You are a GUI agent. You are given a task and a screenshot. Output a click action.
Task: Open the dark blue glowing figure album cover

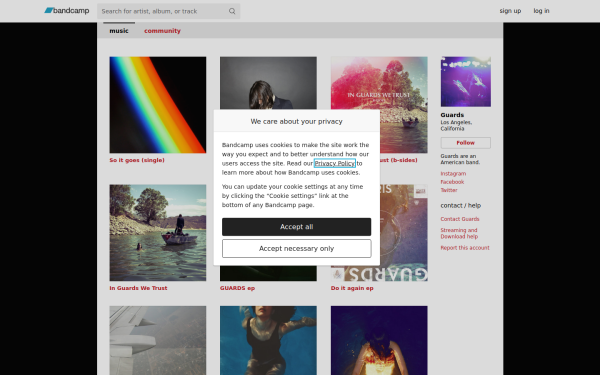coord(379,340)
